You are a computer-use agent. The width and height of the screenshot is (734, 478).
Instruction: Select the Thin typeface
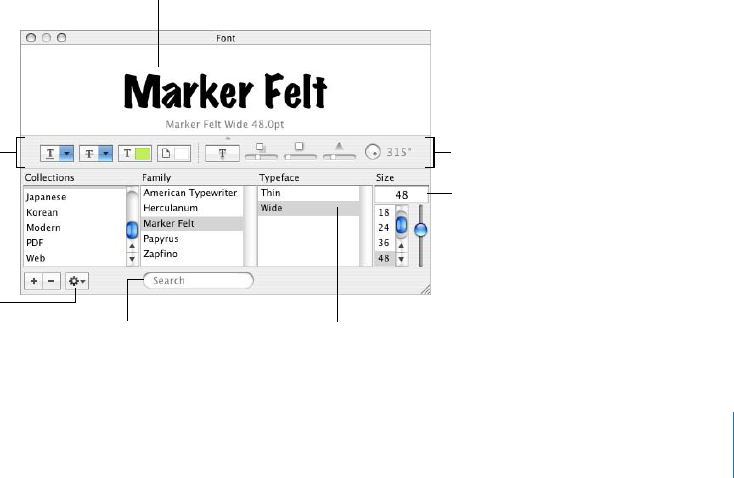point(308,193)
